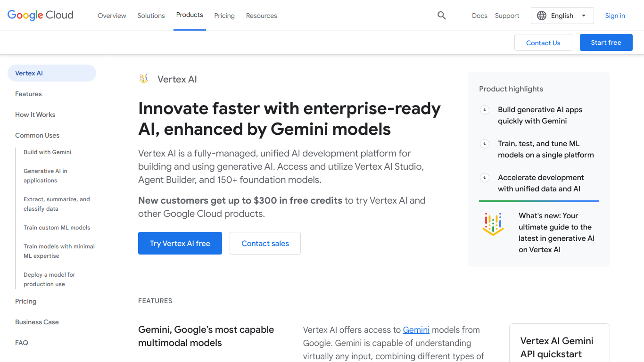644x362 pixels.
Task: Open Build with Gemini sidebar item
Action: point(48,152)
